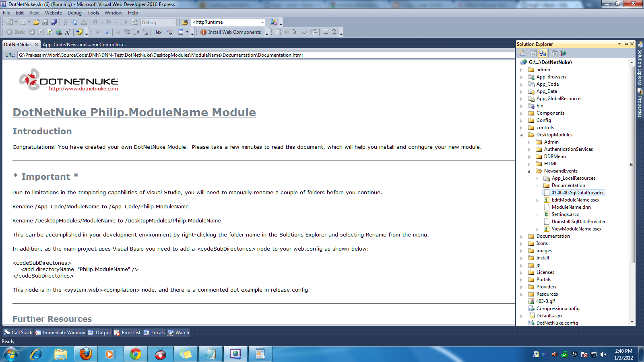Click the Cut scissors icon
Viewport: 644px width, 362px height.
[65, 22]
